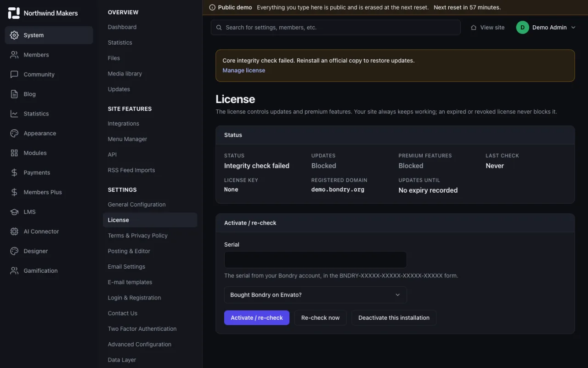This screenshot has height=368, width=588.
Task: Click the View site home icon
Action: 474,28
